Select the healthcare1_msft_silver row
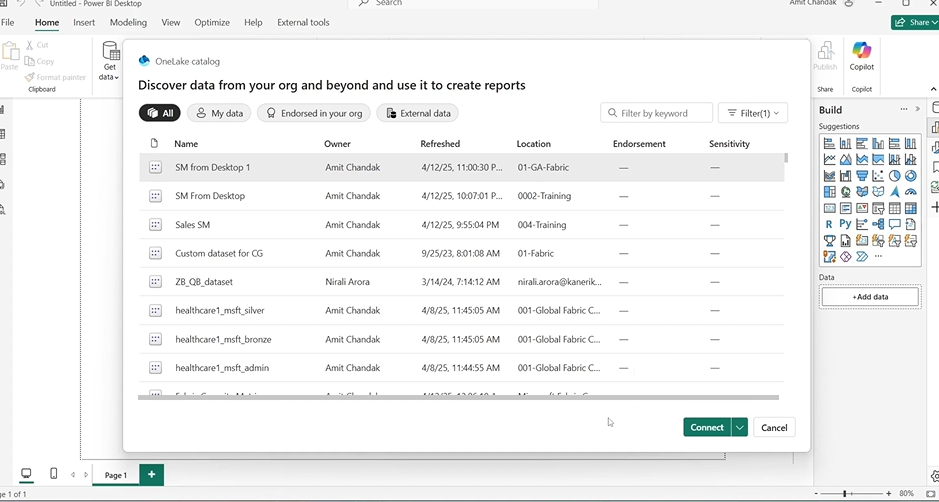The height and width of the screenshot is (502, 939). pyautogui.click(x=462, y=310)
